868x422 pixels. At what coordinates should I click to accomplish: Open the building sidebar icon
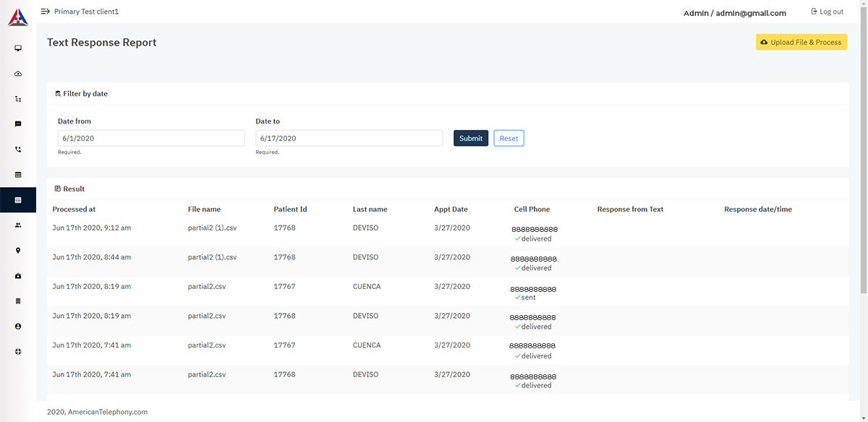tap(18, 301)
